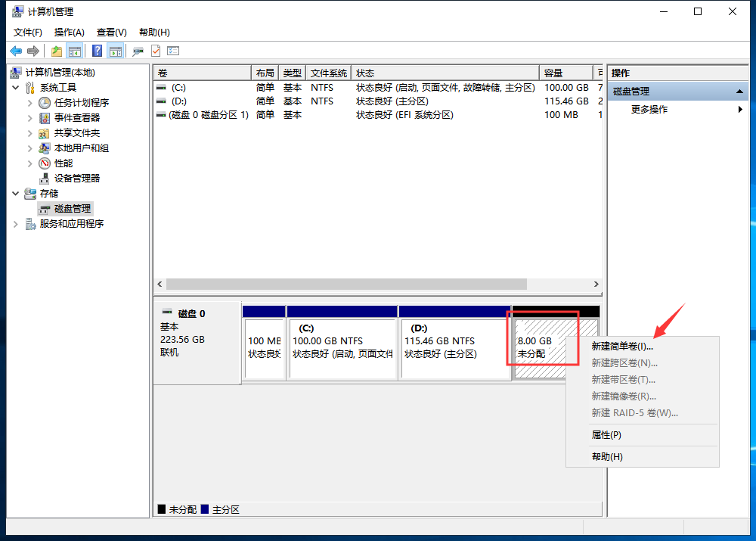This screenshot has width=756, height=541.
Task: Click the blue Back arrow in toolbar
Action: (x=16, y=51)
